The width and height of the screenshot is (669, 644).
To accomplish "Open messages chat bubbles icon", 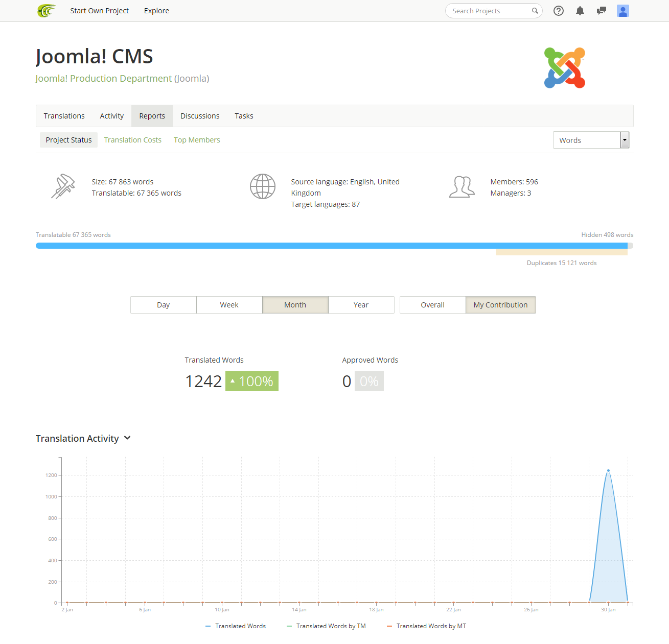I will click(602, 11).
